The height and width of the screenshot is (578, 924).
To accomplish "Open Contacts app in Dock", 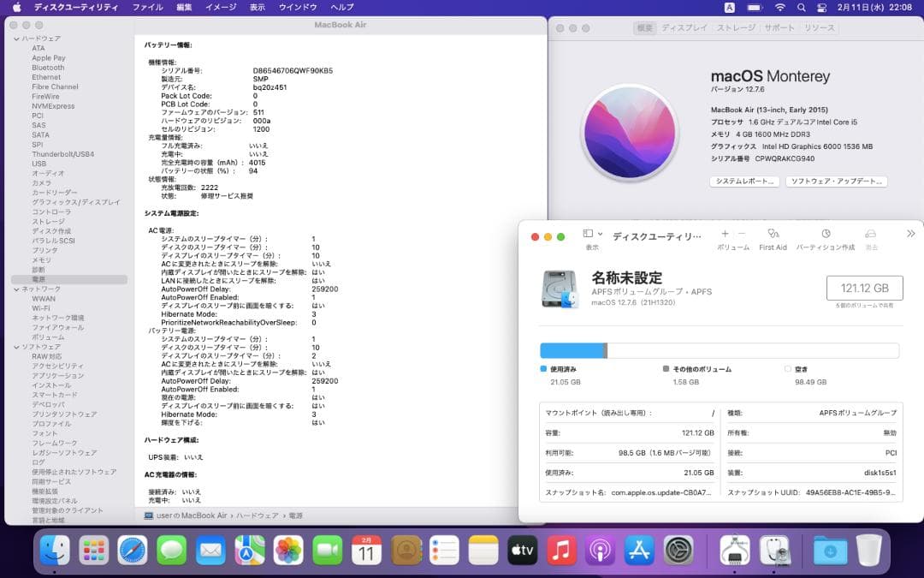I will pyautogui.click(x=406, y=551).
